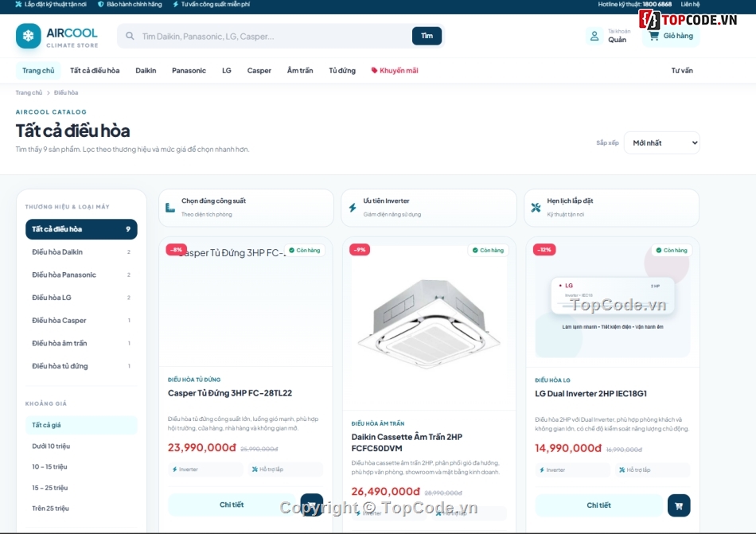The height and width of the screenshot is (534, 756).
Task: Open Tủ đứng nav item
Action: point(342,70)
